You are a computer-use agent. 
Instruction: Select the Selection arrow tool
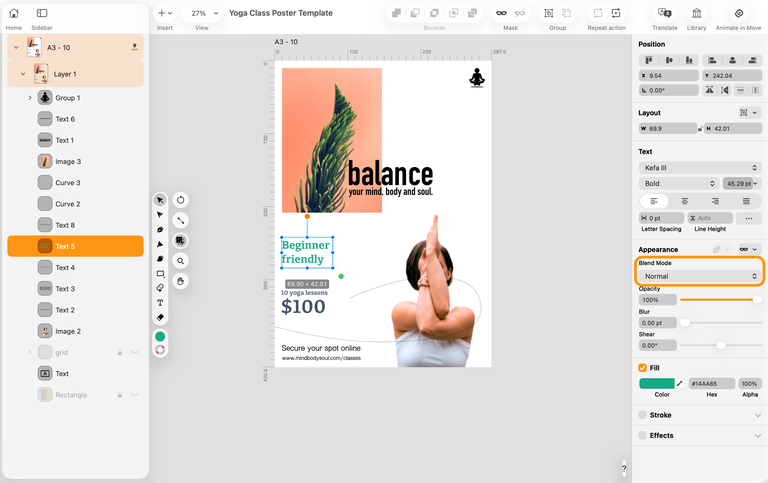tap(160, 200)
